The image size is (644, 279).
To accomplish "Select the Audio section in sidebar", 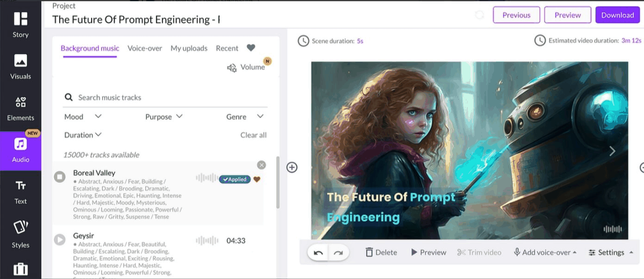I will (20, 151).
